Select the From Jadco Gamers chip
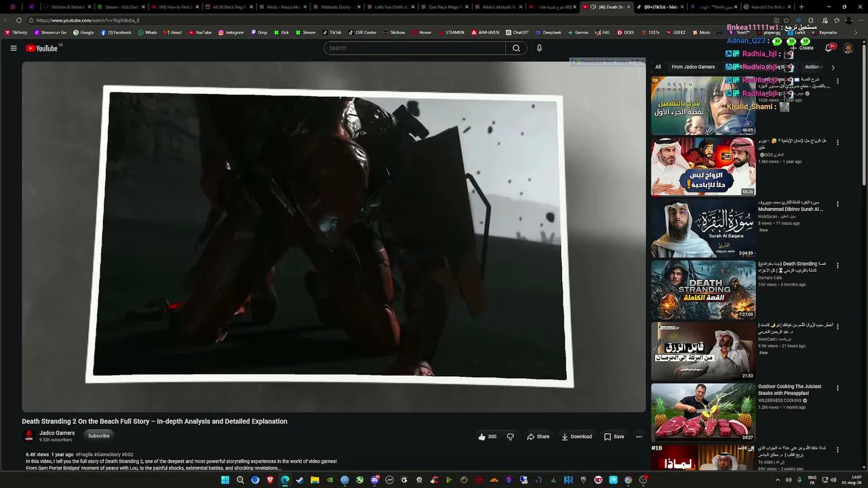Screen dimensions: 868x488 click(x=693, y=67)
